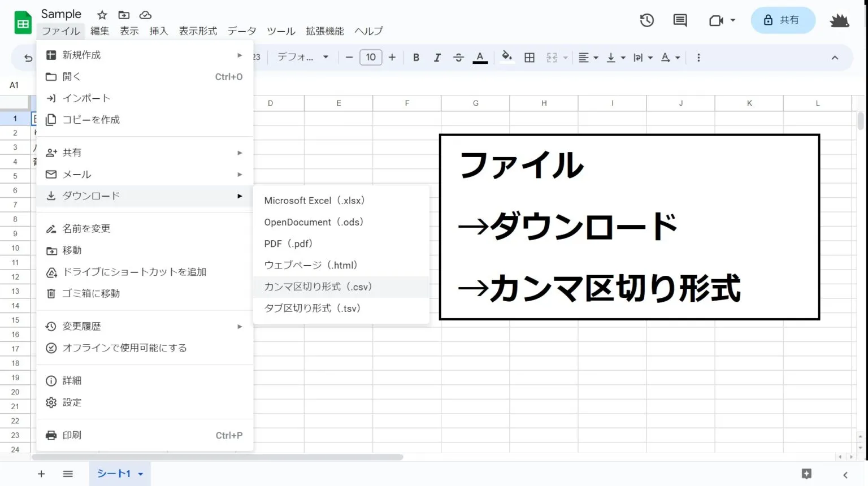Open the horizontal align dropdown
The image size is (868, 486).
point(588,57)
